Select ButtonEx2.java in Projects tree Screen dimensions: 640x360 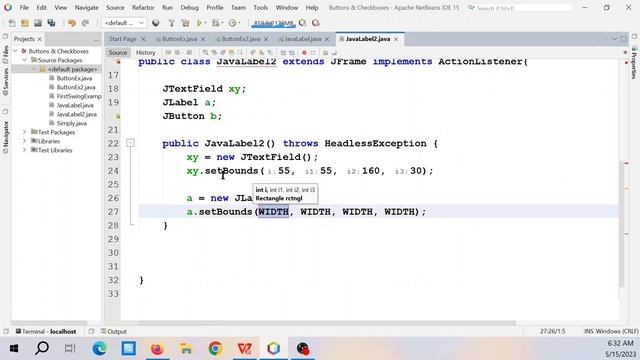tap(76, 87)
